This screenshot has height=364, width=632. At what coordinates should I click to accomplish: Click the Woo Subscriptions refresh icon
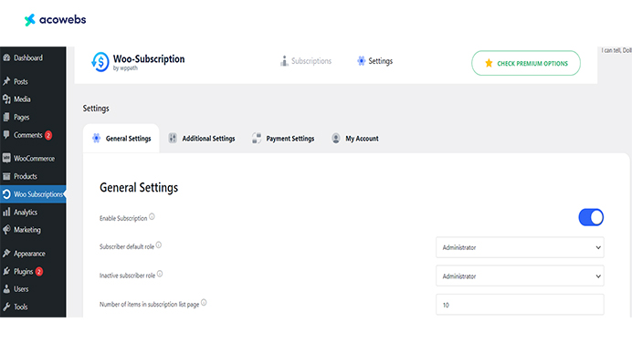(x=6, y=194)
